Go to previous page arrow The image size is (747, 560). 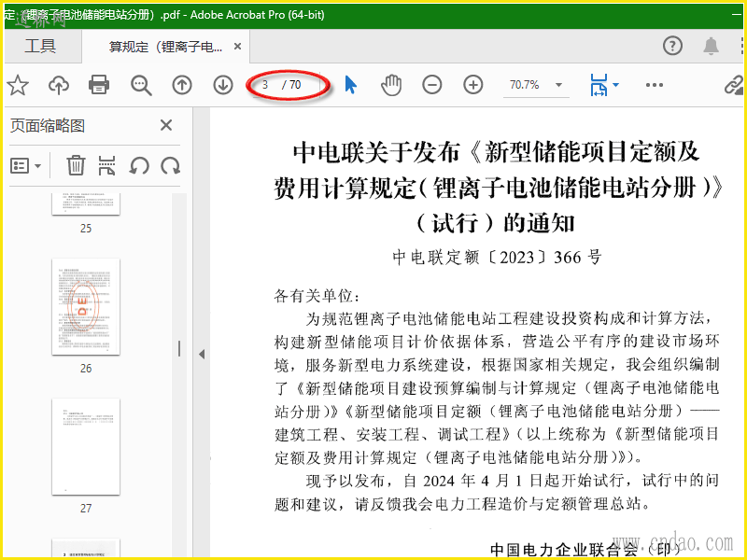[x=182, y=85]
